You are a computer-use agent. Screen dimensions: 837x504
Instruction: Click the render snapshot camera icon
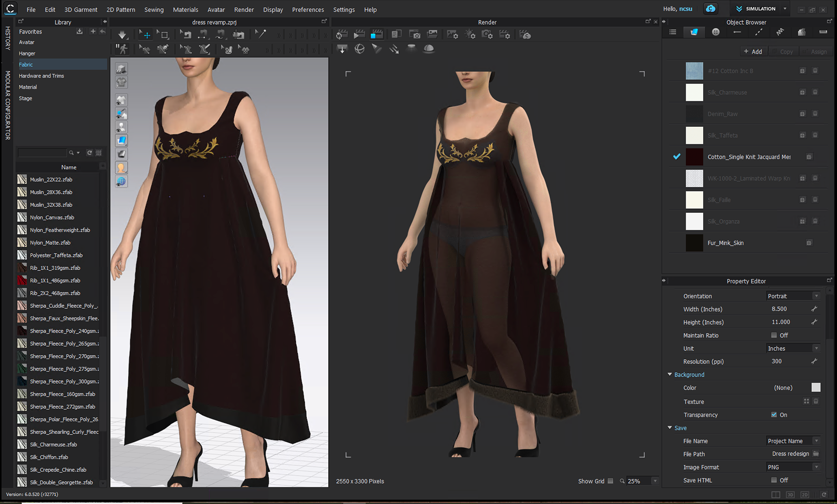pos(415,35)
